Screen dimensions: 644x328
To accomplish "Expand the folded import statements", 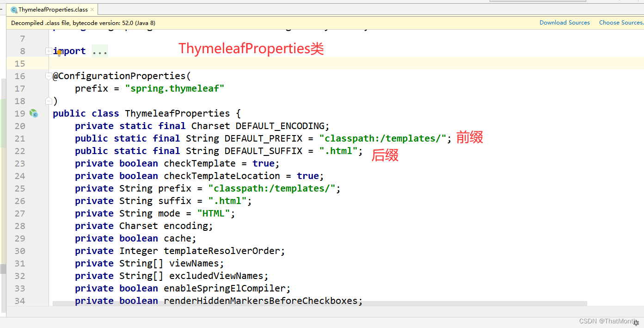I will [x=48, y=51].
